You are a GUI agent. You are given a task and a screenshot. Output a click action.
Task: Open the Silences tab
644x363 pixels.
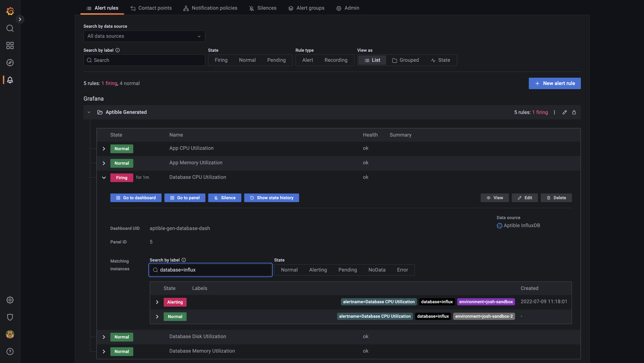263,8
